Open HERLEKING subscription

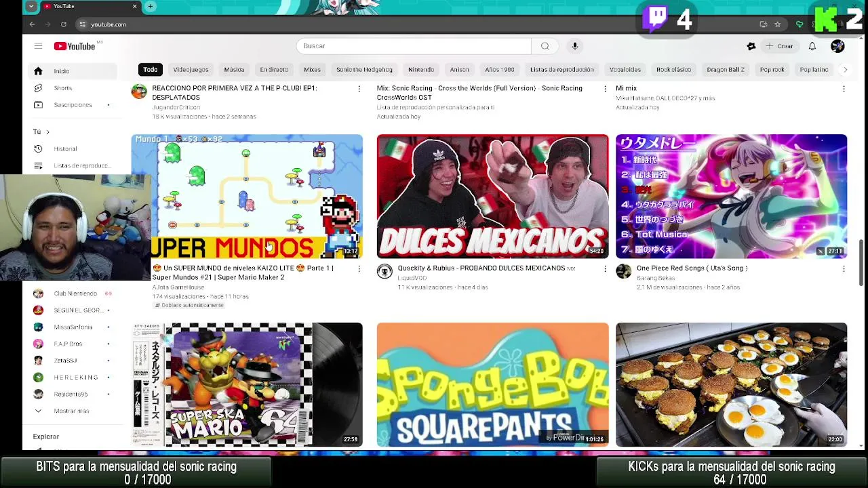point(73,378)
